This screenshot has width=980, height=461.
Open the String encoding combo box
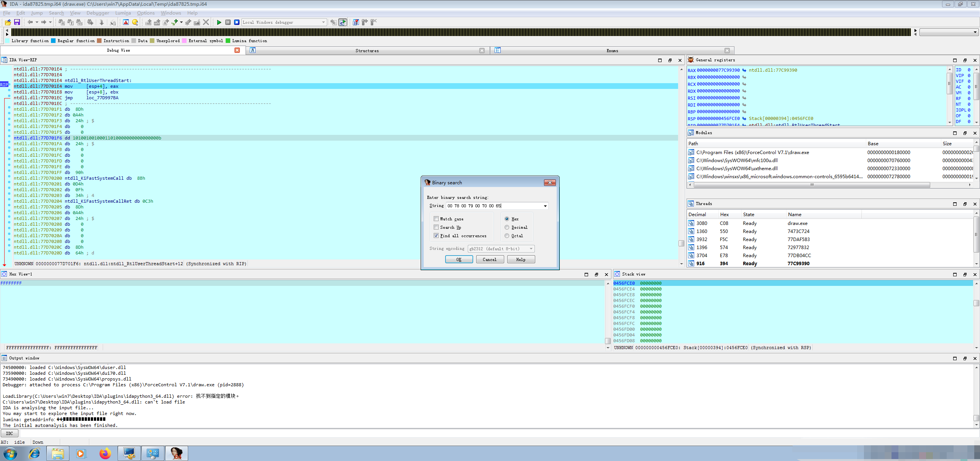coord(501,249)
